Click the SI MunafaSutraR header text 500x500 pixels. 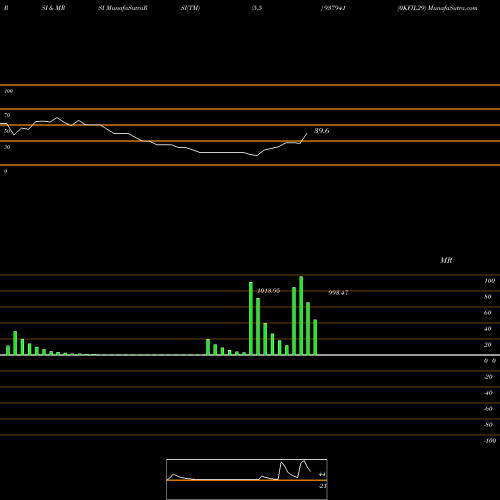point(123,8)
